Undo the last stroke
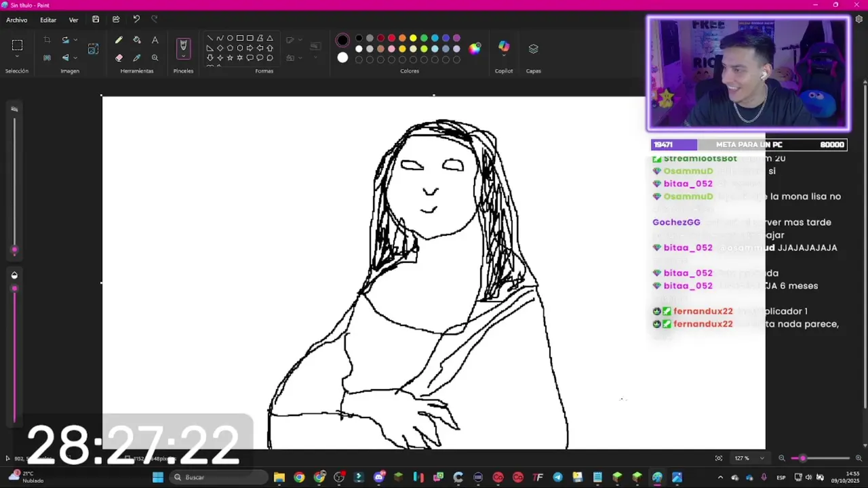The height and width of the screenshot is (488, 868). point(136,20)
